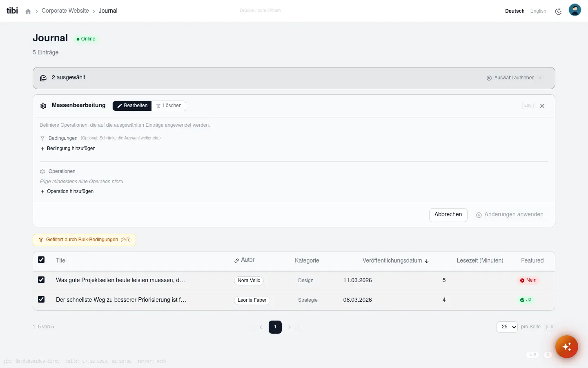The image size is (588, 368).
Task: Toggle the select-all checkbox in the table header
Action: tap(41, 260)
